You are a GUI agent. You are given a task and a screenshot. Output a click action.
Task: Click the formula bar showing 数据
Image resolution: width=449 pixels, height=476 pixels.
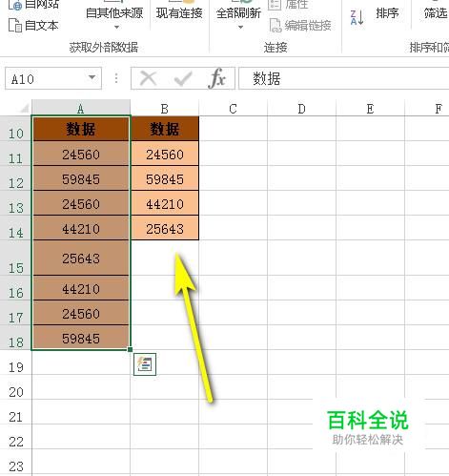tap(344, 78)
